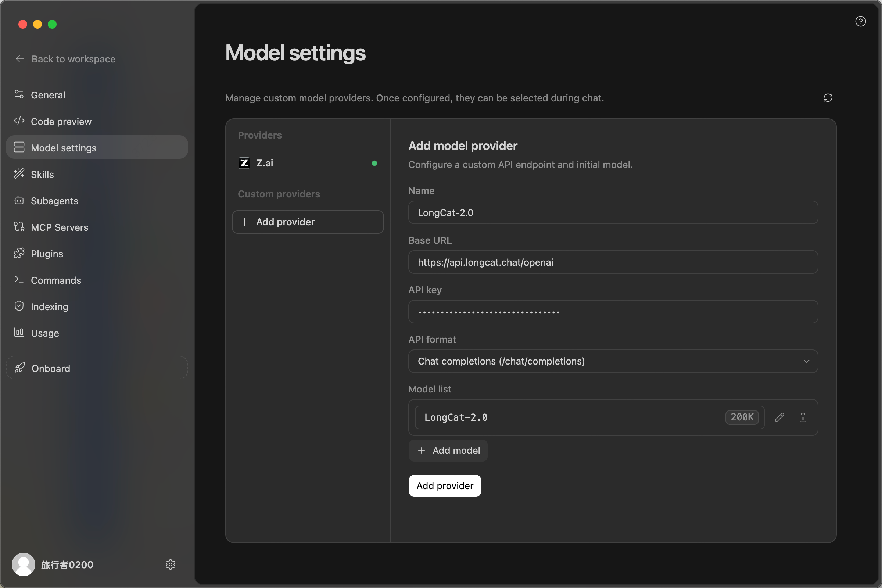The image size is (882, 588).
Task: Edit the LongCat-2.0 model entry
Action: pyautogui.click(x=779, y=417)
